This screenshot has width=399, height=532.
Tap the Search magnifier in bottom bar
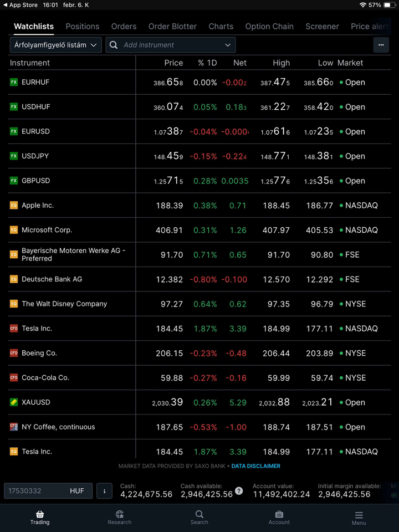click(x=199, y=514)
